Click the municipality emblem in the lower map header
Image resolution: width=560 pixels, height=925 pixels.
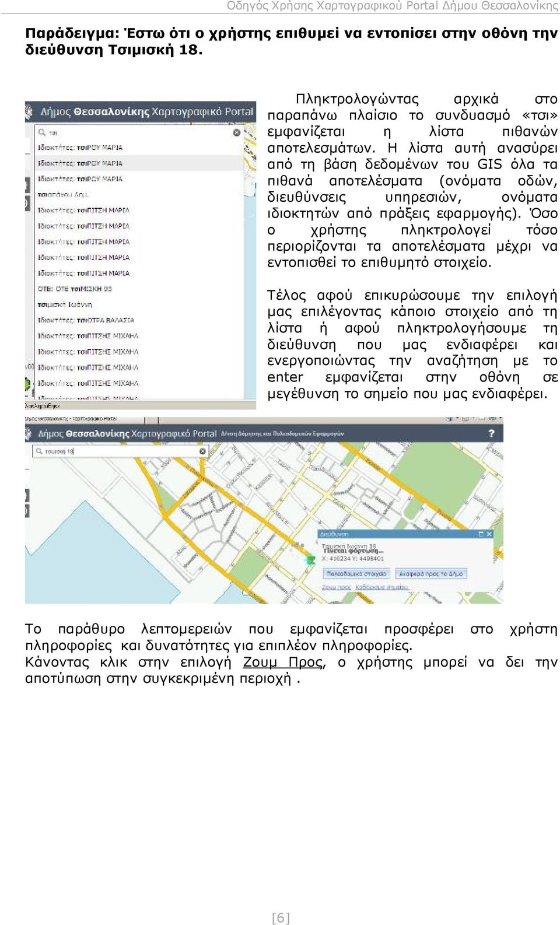(x=29, y=433)
